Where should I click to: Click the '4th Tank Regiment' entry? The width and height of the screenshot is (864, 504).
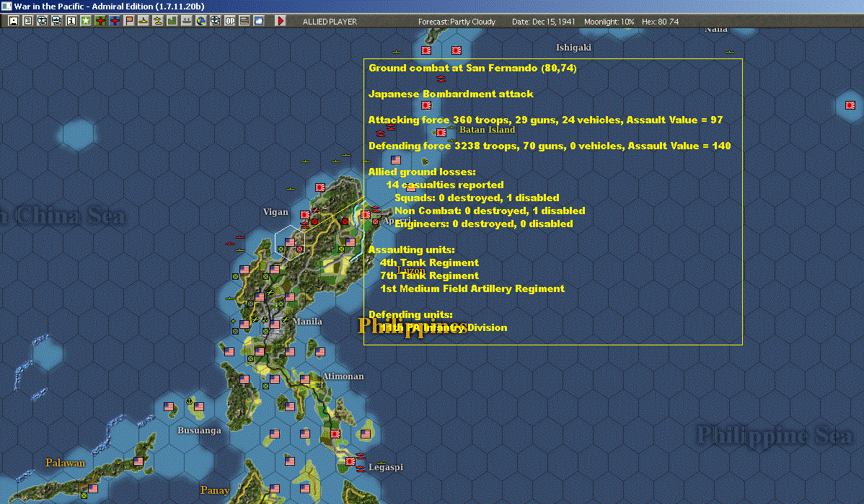pos(429,262)
